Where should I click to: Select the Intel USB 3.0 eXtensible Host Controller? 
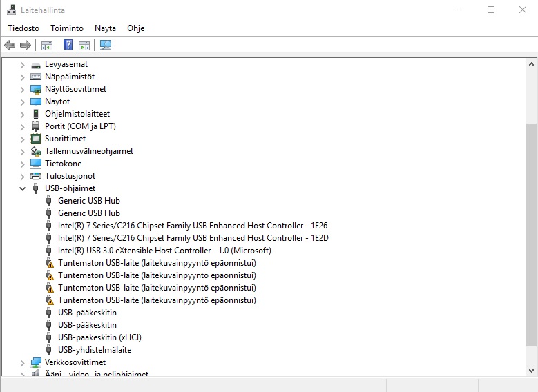click(164, 251)
